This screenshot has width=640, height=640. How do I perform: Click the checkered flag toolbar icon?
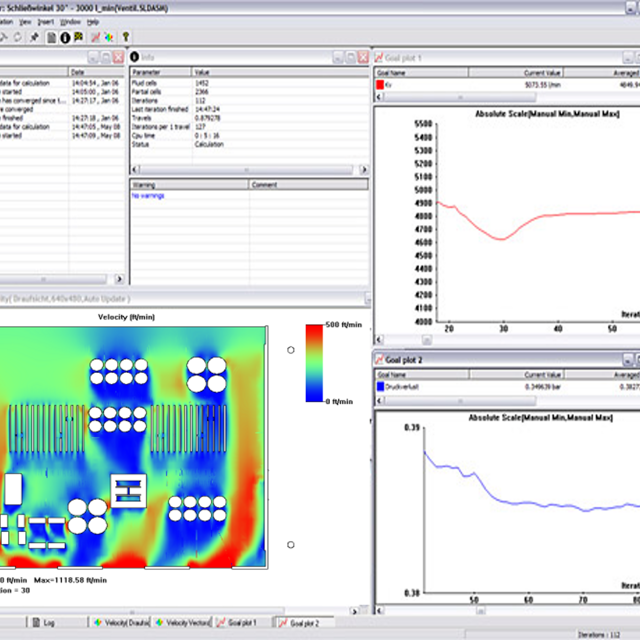click(78, 37)
